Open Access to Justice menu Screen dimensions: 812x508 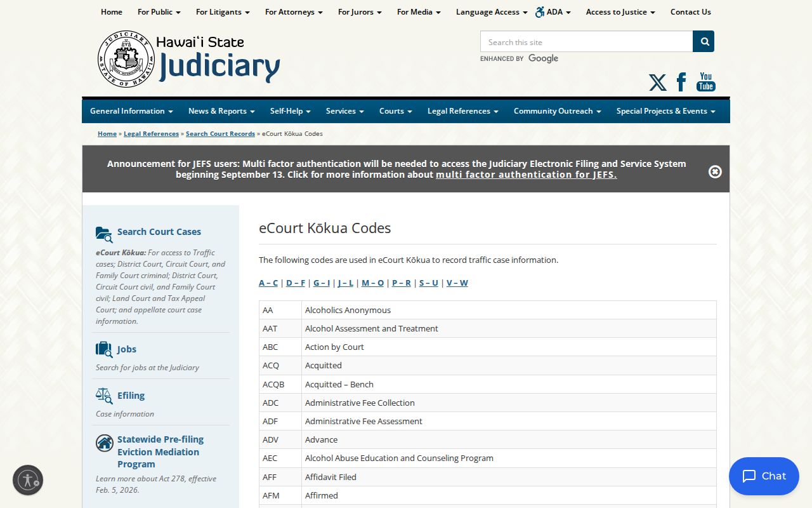click(620, 12)
